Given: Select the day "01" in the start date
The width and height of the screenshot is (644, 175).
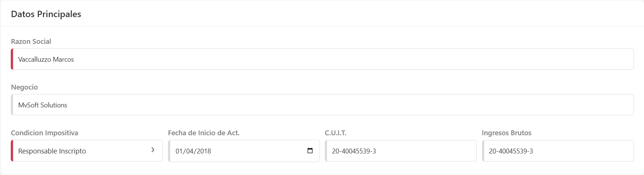Looking at the screenshot, I should coord(179,151).
